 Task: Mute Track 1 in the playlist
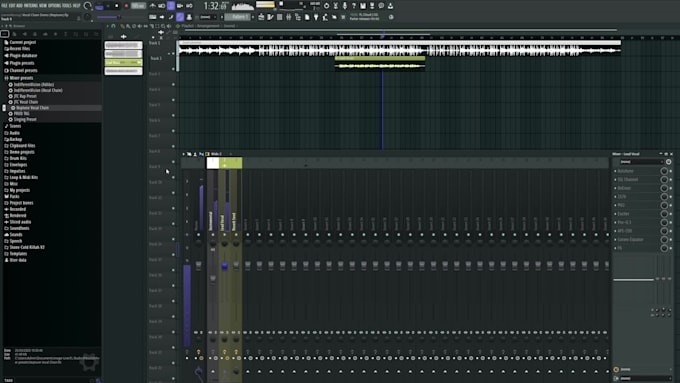173,53
